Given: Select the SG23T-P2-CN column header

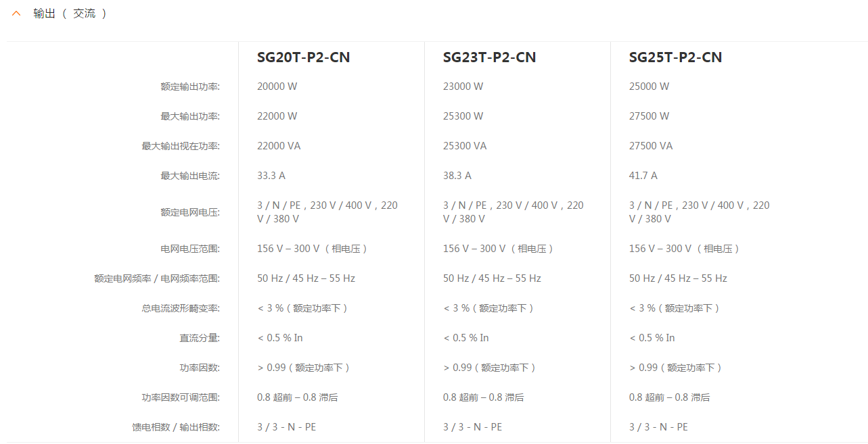Looking at the screenshot, I should click(x=490, y=57).
